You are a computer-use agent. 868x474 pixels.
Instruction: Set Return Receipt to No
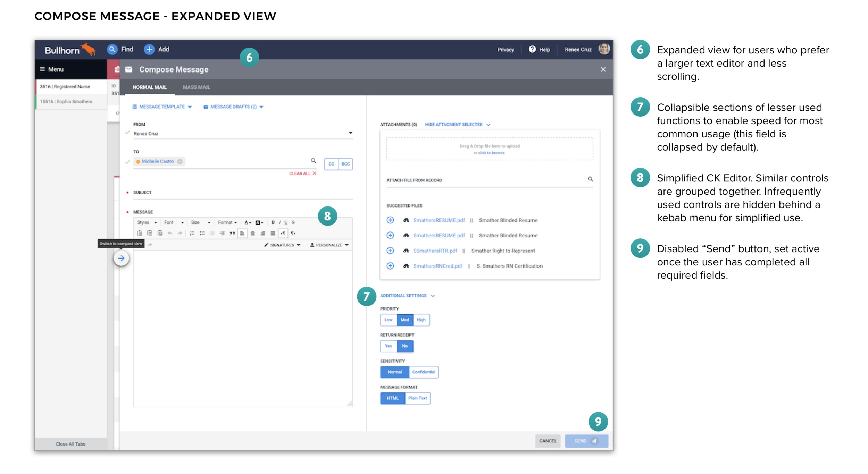coord(405,346)
